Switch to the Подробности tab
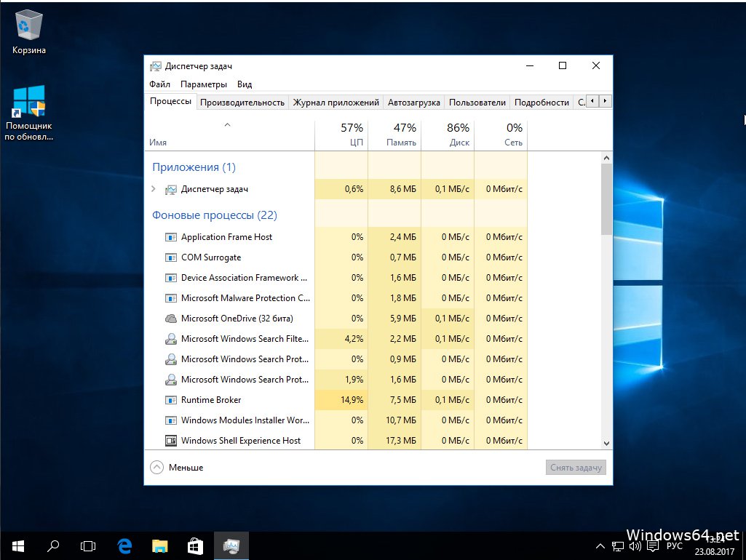The height and width of the screenshot is (560, 746). (x=541, y=103)
